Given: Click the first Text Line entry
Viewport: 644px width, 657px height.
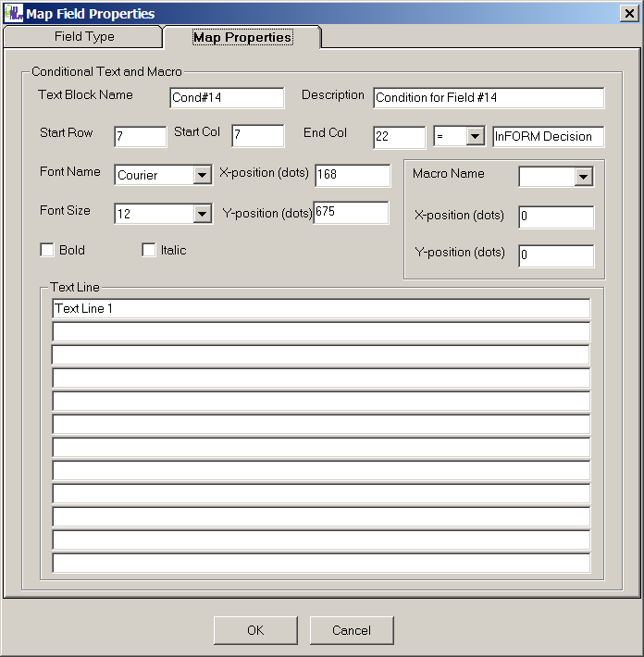Looking at the screenshot, I should (321, 309).
